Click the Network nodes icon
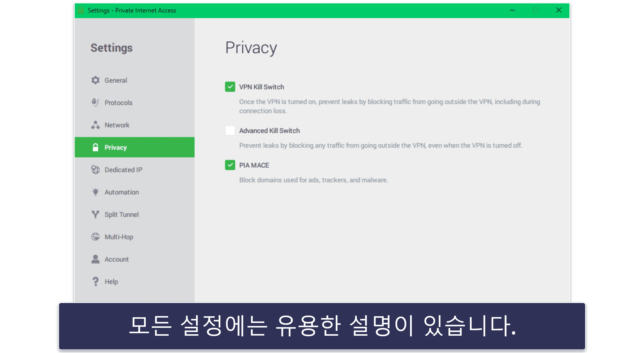 pos(95,125)
